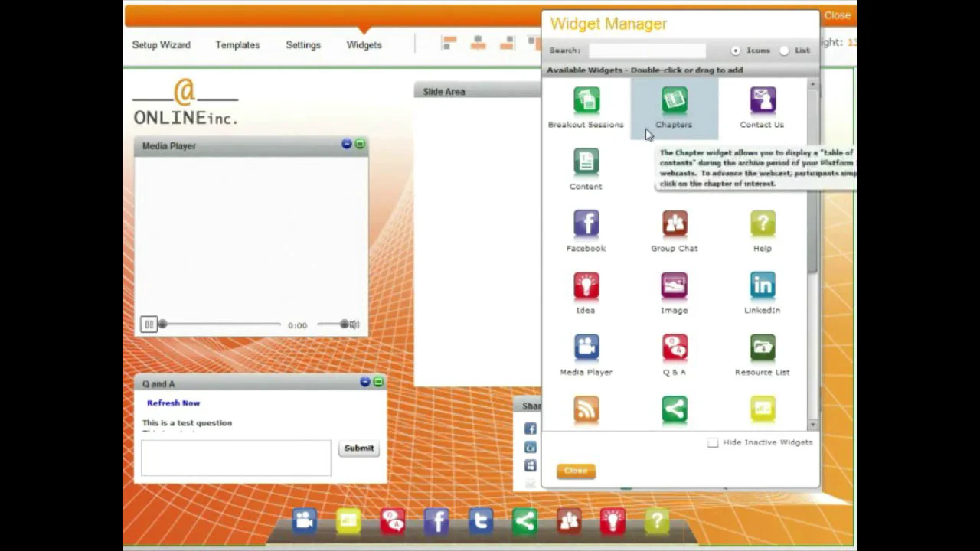
Task: Select the Resource List widget icon
Action: coord(763,348)
